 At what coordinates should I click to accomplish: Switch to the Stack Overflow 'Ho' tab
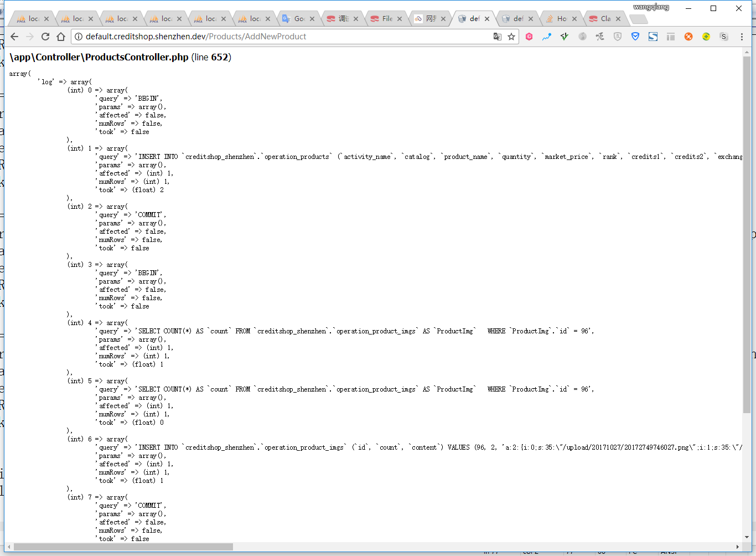tap(561, 19)
